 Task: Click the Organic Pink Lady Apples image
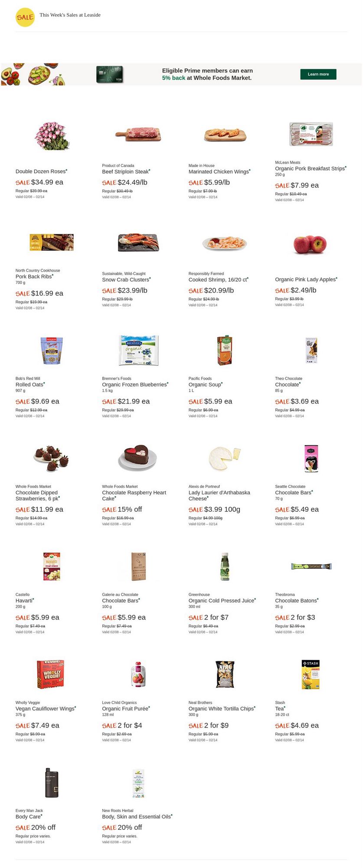[x=310, y=244]
